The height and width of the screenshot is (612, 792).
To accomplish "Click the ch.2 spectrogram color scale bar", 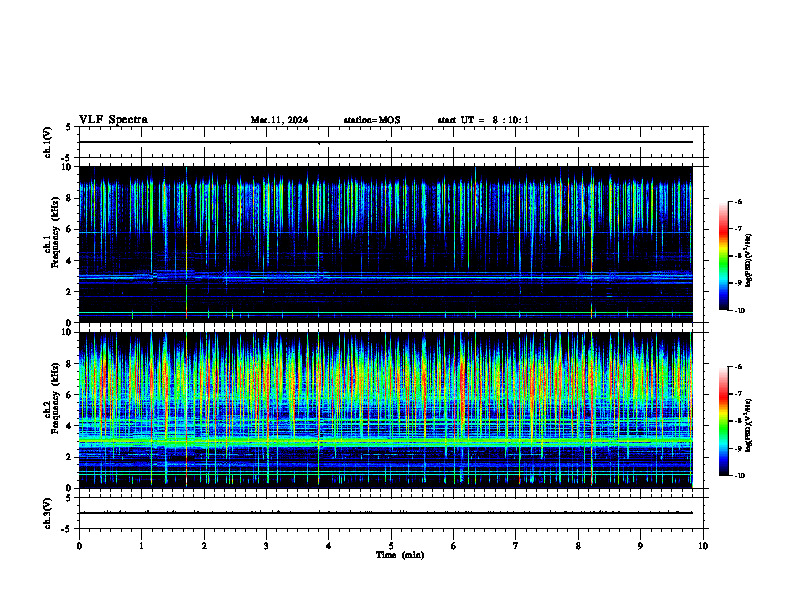I will pyautogui.click(x=723, y=421).
